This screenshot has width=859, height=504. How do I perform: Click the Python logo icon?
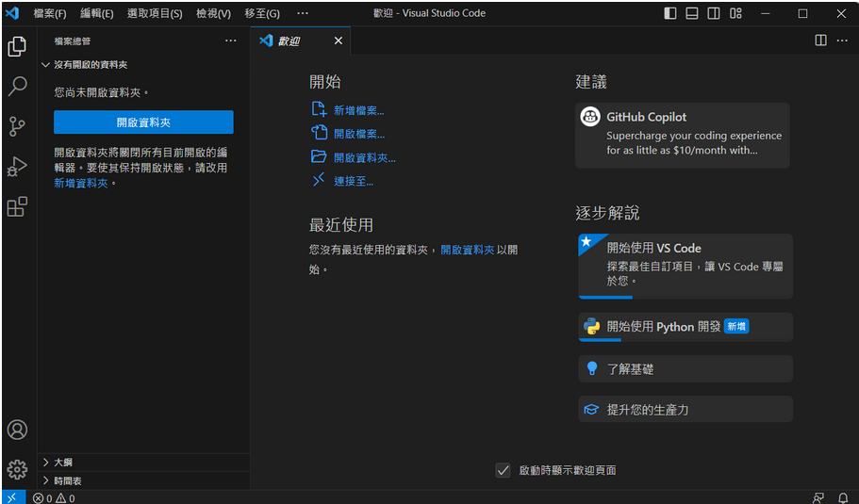pos(591,326)
